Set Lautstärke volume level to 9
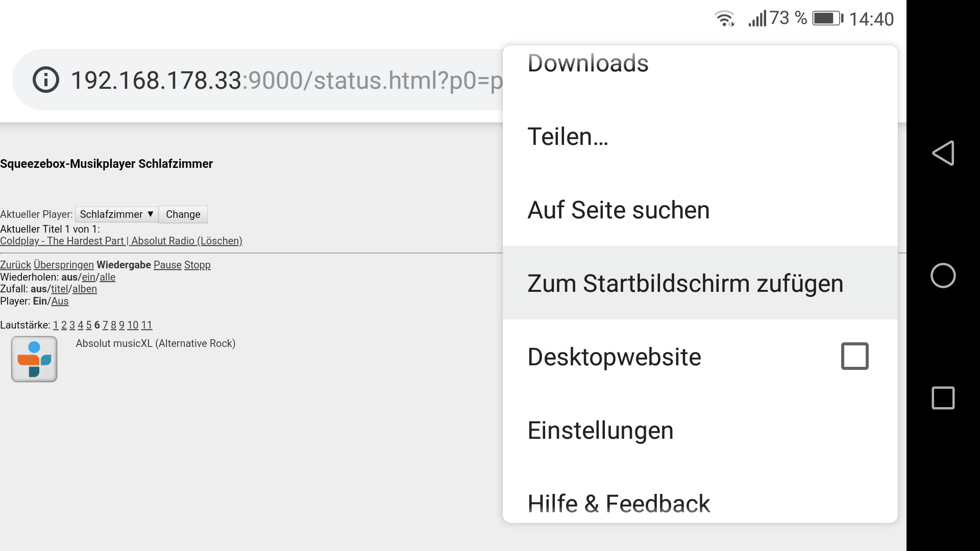Viewport: 980px width, 551px height. click(121, 325)
